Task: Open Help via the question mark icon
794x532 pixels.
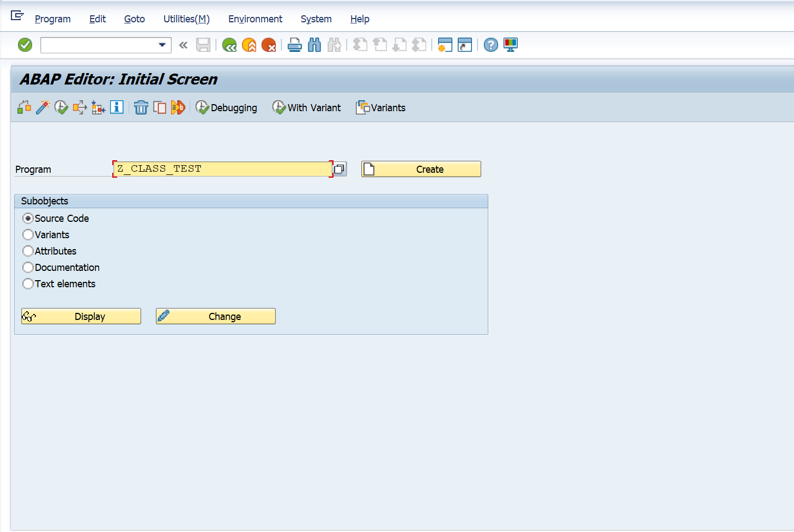Action: pyautogui.click(x=491, y=45)
